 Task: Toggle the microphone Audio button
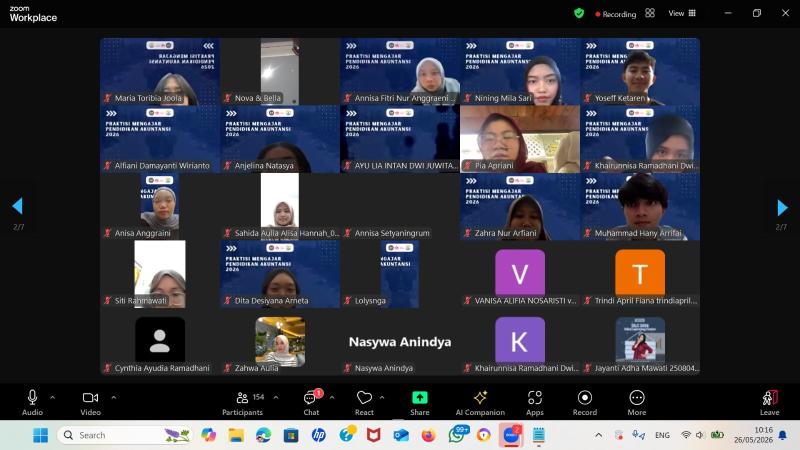pyautogui.click(x=32, y=403)
